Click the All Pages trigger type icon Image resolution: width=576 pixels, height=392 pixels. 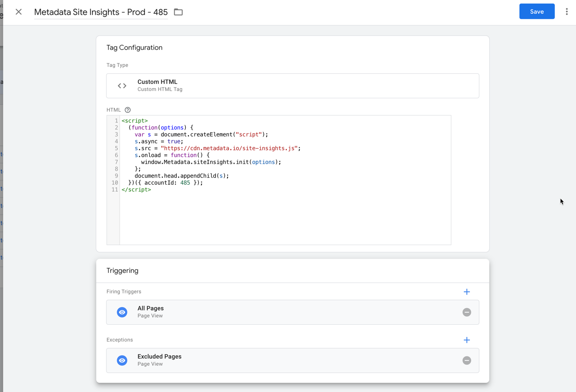122,312
